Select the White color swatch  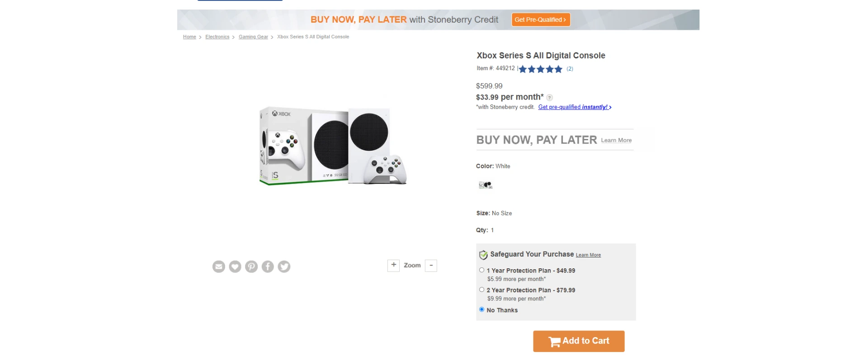click(x=485, y=185)
